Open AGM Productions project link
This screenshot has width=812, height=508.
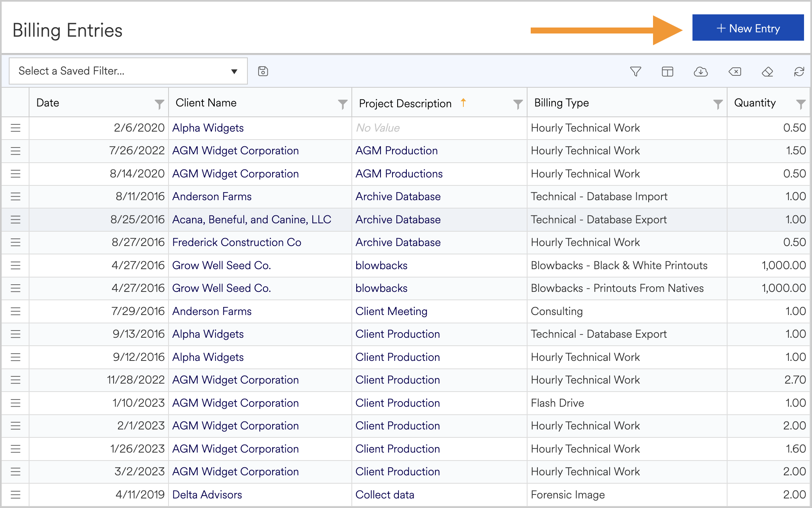click(399, 174)
